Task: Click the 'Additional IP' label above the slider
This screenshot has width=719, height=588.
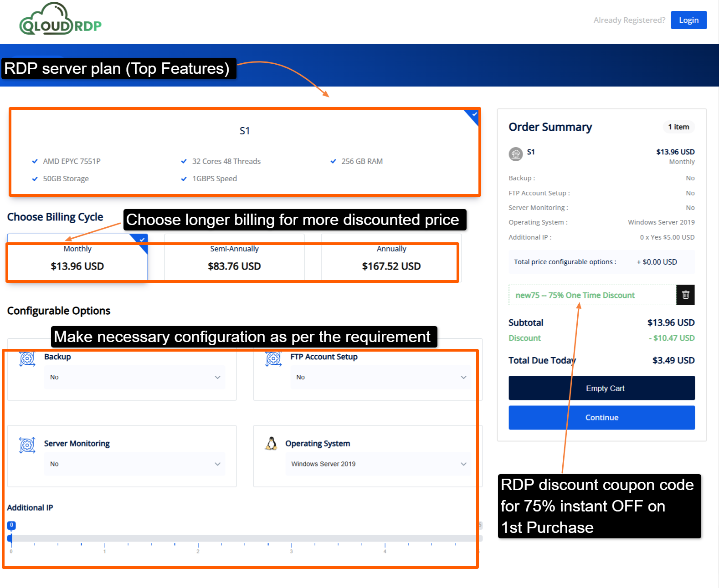Action: 30,507
